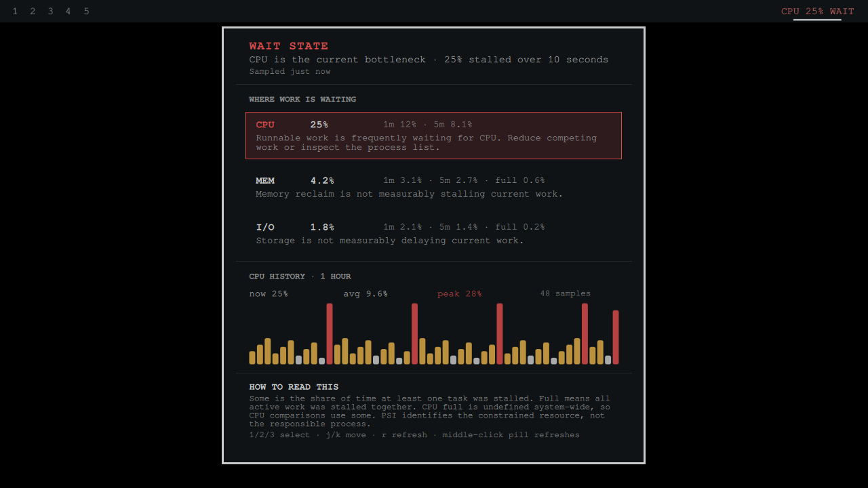Click I/O stats '1m 2.1% · 5m 1.4% · full 0.2%'
868x488 pixels.
(x=464, y=228)
